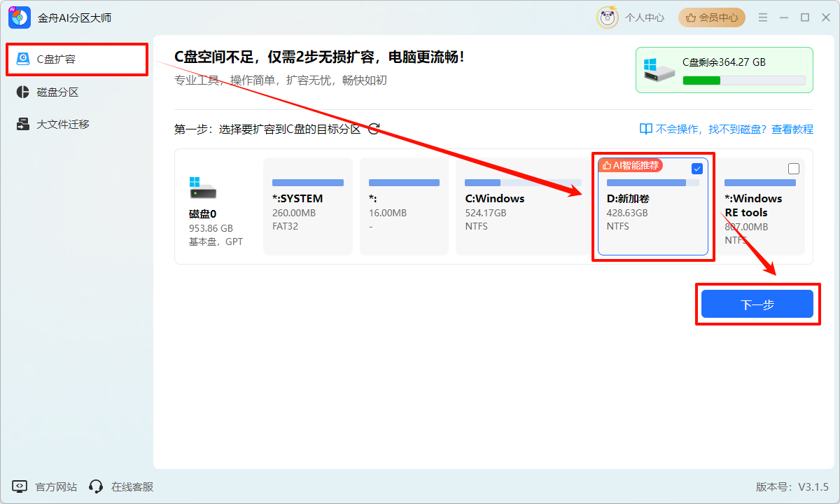Open the 查看教程 tutorial link
This screenshot has width=840, height=504.
[792, 129]
